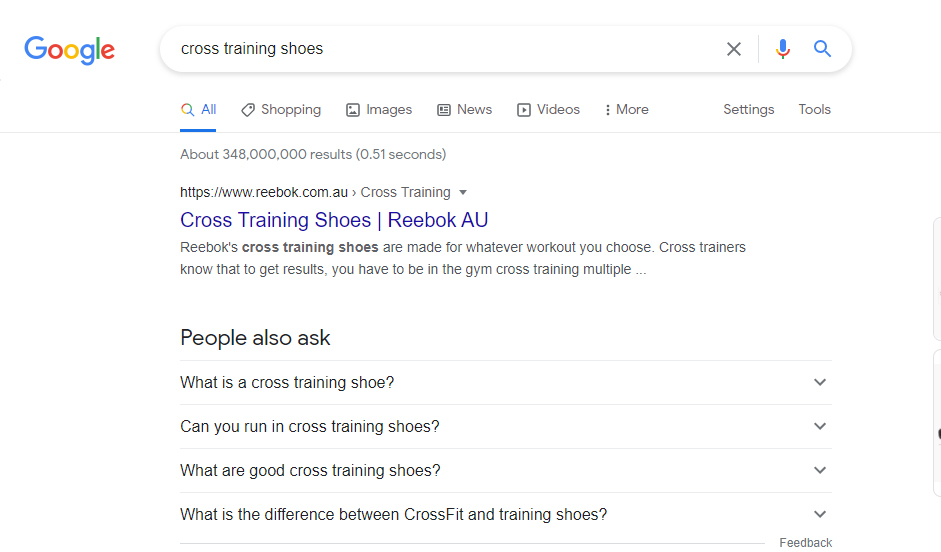941x552 pixels.
Task: Click the Google logo
Action: coord(70,50)
